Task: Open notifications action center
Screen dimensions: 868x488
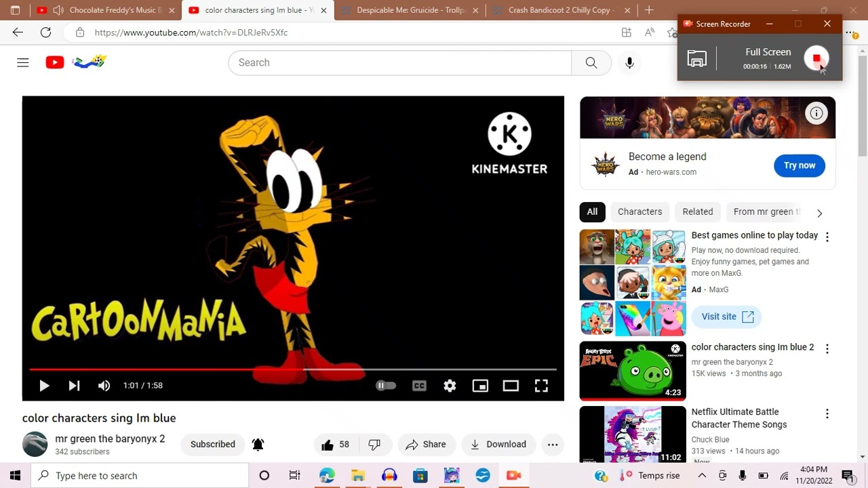Action: 848,476
